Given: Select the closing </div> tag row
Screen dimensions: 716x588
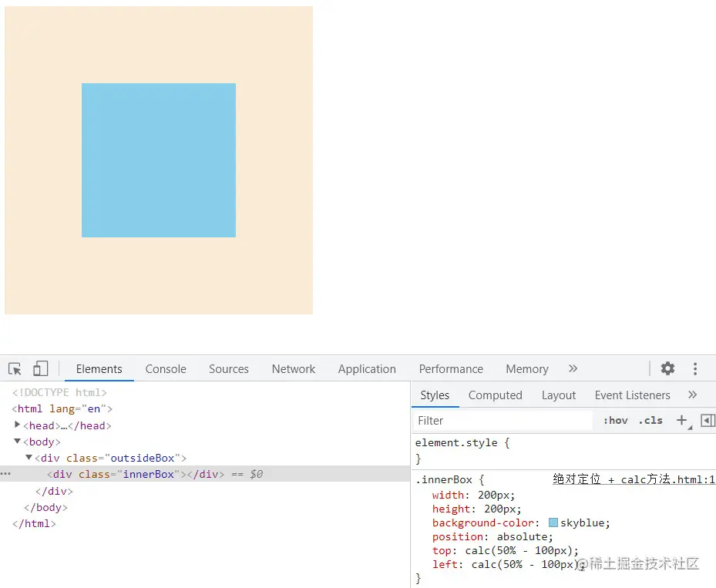Looking at the screenshot, I should [x=55, y=491].
